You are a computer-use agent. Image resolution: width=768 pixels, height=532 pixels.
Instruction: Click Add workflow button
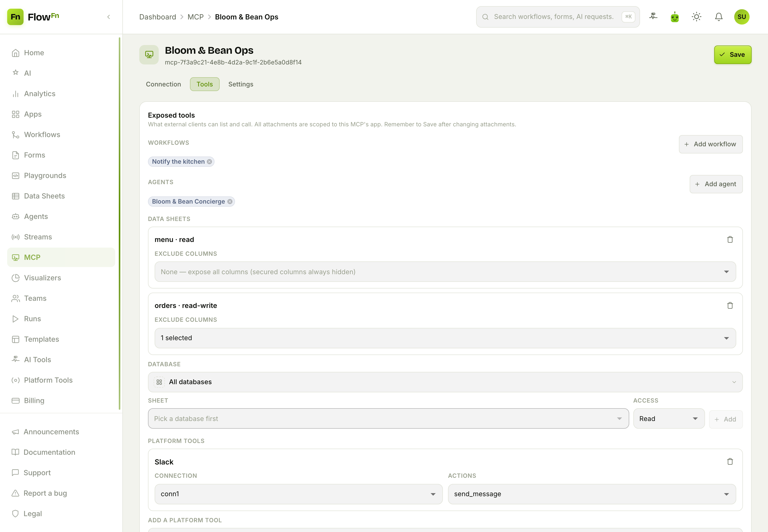(x=711, y=144)
